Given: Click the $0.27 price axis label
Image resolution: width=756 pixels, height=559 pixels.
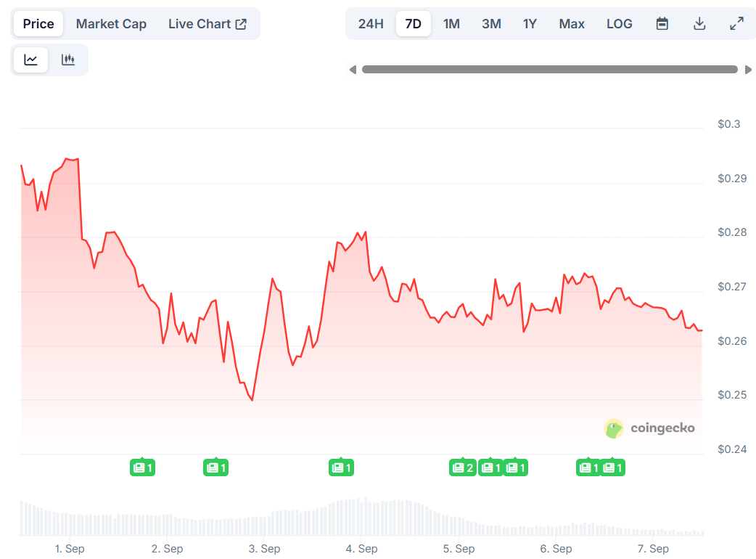Looking at the screenshot, I should (732, 287).
